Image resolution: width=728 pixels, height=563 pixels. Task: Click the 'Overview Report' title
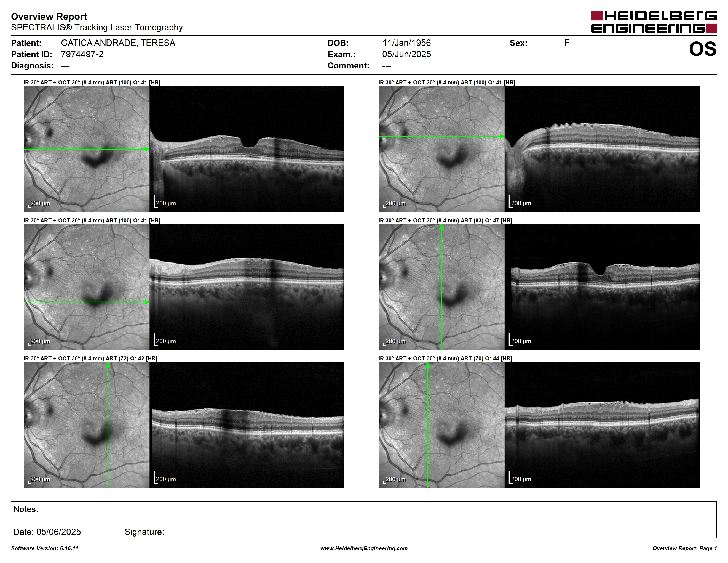tap(49, 16)
